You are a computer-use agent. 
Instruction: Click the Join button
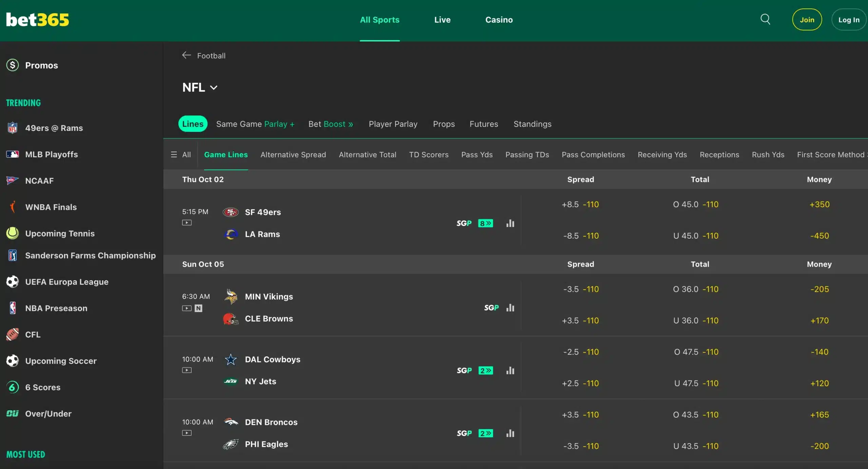(807, 20)
